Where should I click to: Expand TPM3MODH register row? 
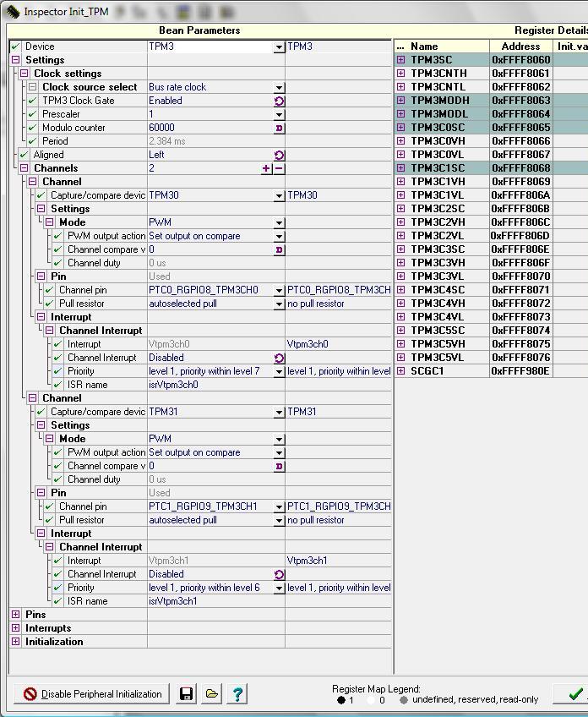pyautogui.click(x=400, y=100)
